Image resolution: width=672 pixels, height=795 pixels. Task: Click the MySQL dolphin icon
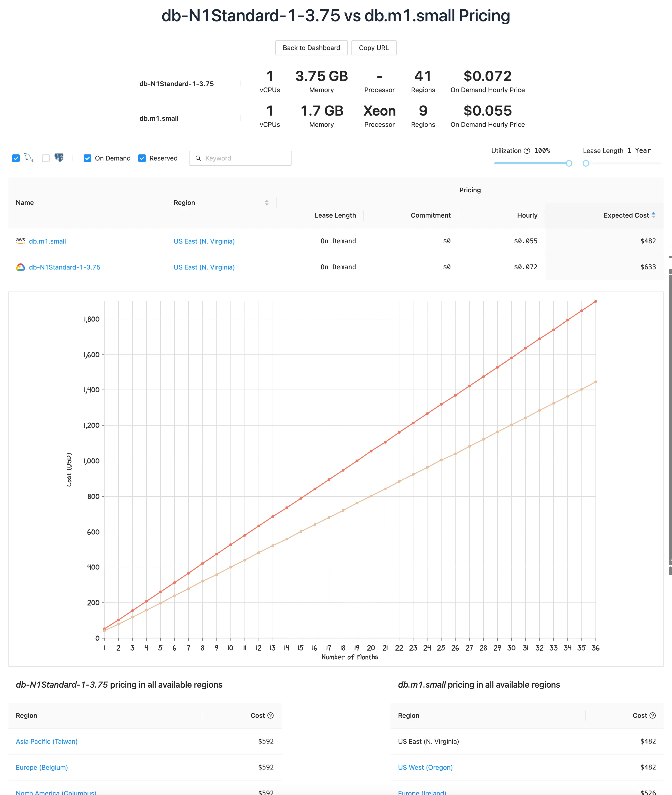tap(29, 158)
